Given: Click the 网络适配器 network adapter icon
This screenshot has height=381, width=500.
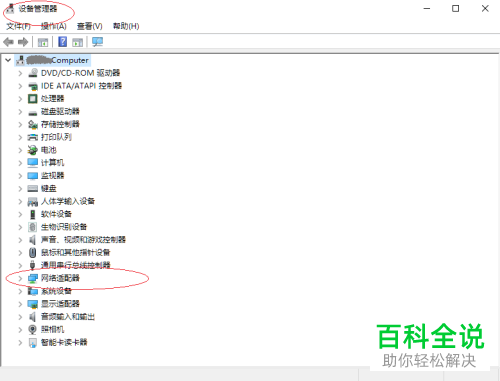Looking at the screenshot, I should tap(33, 278).
